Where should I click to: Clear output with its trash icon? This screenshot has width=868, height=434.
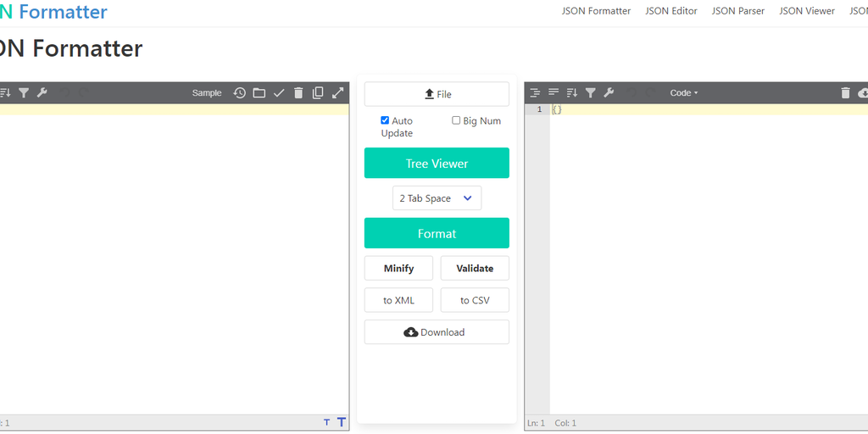tap(845, 93)
